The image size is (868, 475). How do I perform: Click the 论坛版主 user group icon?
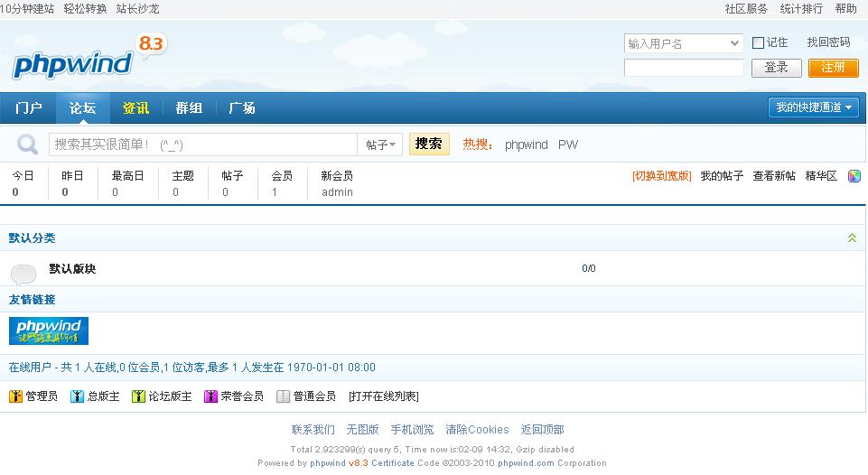pos(138,396)
